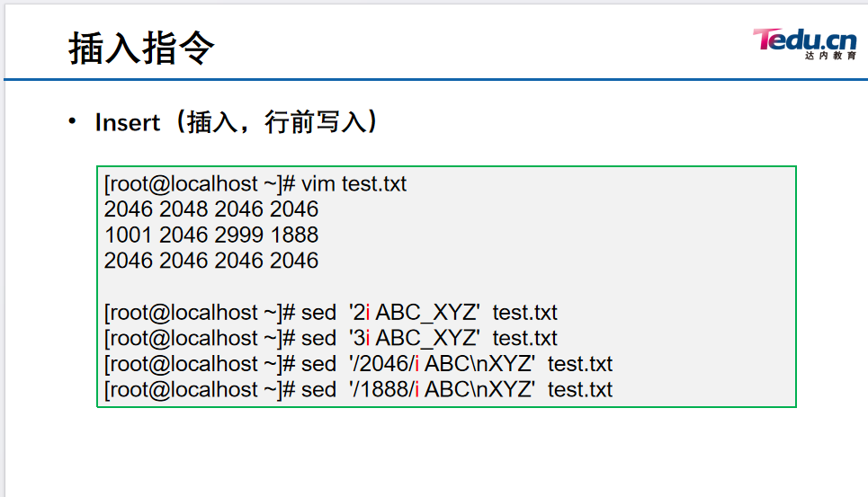Click the sed '2i ABC_XYZ' command line
868x497 pixels.
coord(330,313)
